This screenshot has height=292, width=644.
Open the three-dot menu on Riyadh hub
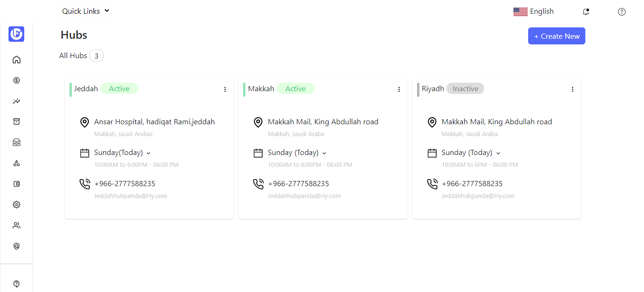(573, 89)
